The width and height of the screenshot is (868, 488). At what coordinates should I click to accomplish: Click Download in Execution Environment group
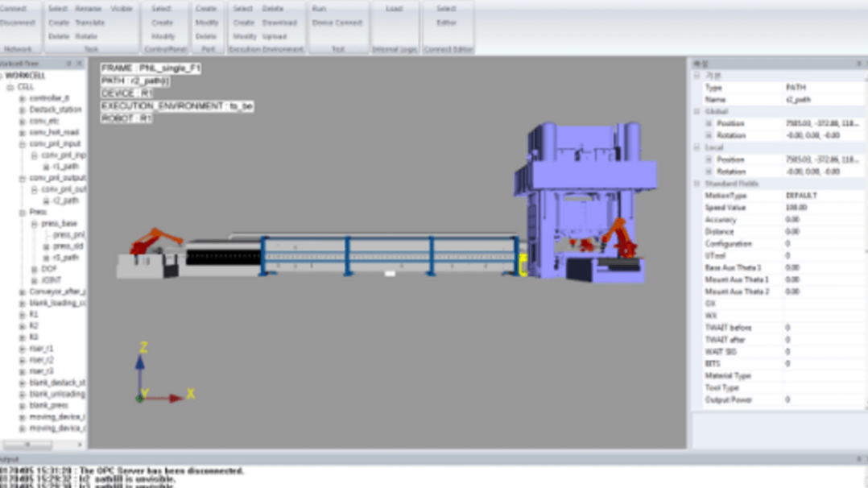pyautogui.click(x=279, y=23)
